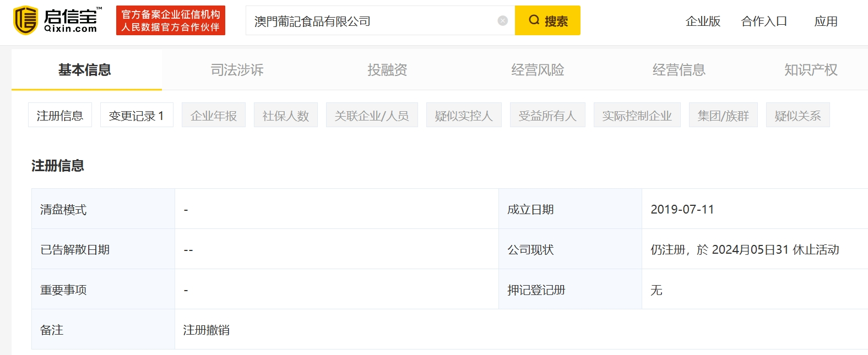
Task: Select the 经营信息 tab
Action: [x=679, y=70]
